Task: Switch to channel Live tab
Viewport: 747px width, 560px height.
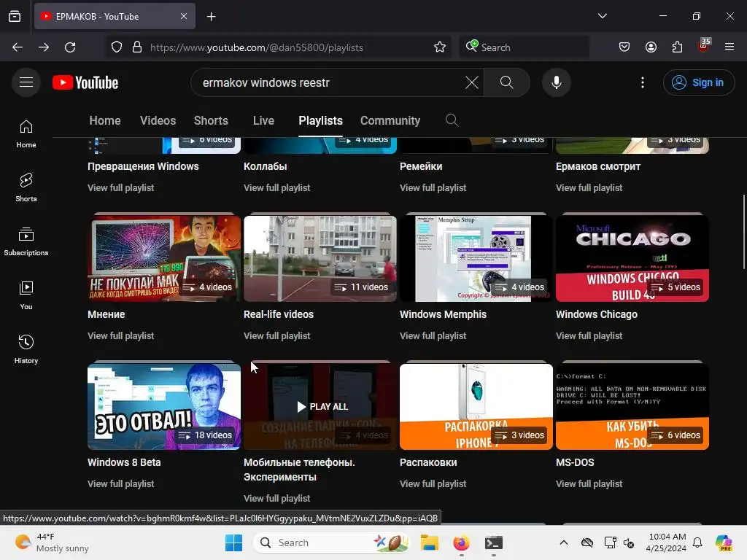Action: click(x=263, y=120)
